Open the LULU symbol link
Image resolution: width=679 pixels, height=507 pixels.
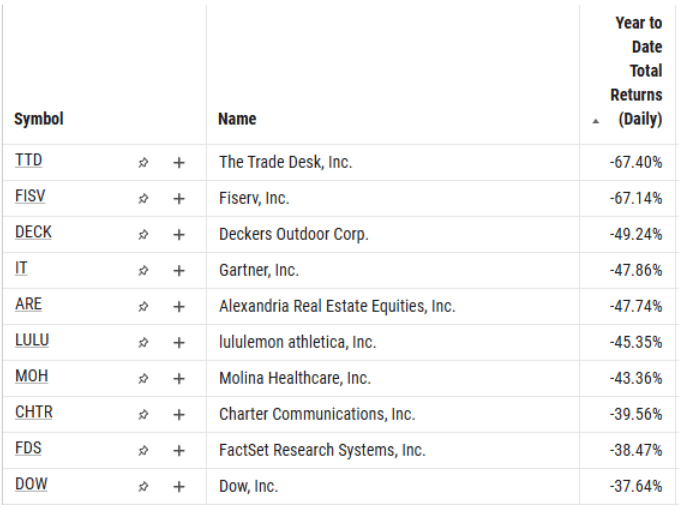pos(32,340)
